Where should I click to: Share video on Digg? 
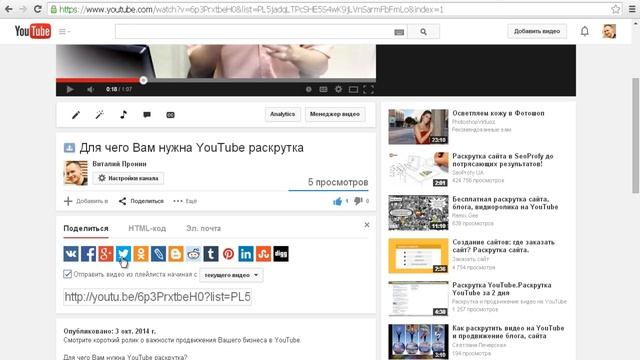[281, 253]
